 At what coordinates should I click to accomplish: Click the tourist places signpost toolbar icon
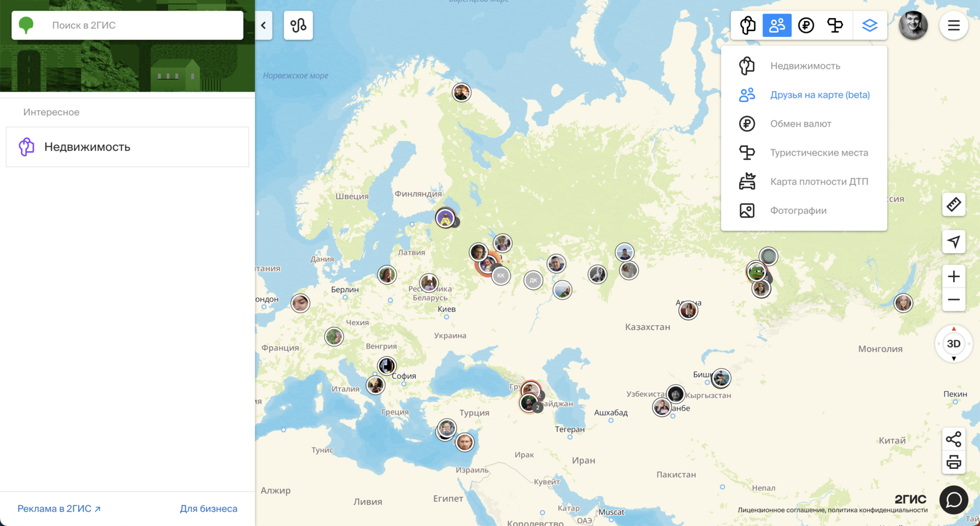pos(835,25)
